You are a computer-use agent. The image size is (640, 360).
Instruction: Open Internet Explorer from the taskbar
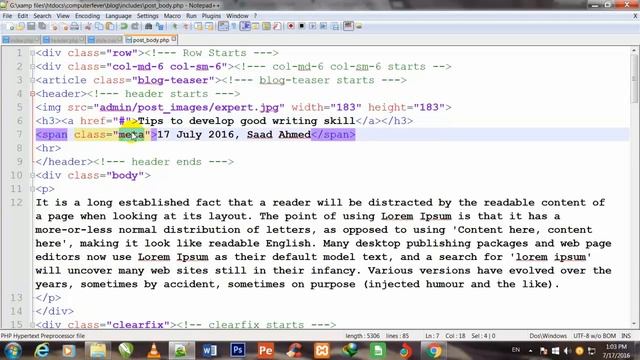(41, 351)
